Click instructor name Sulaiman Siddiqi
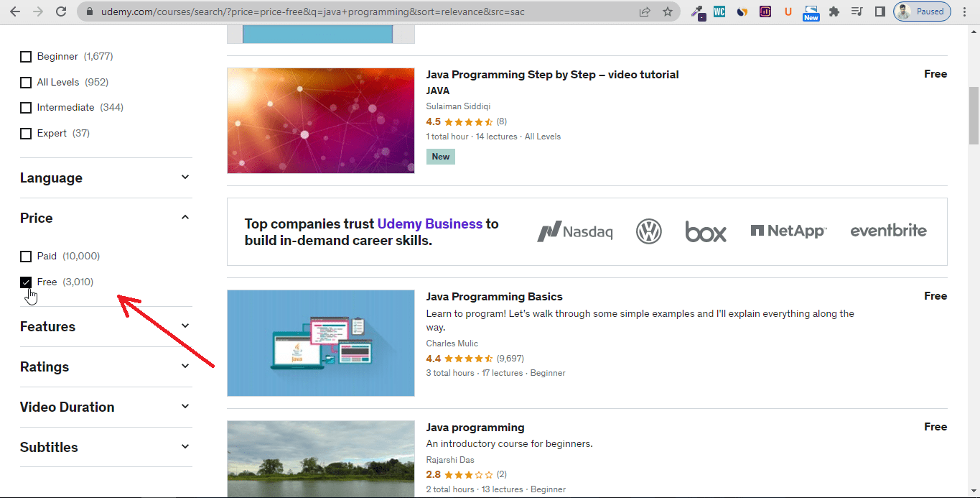Screen dimensions: 980x498 click(x=458, y=106)
